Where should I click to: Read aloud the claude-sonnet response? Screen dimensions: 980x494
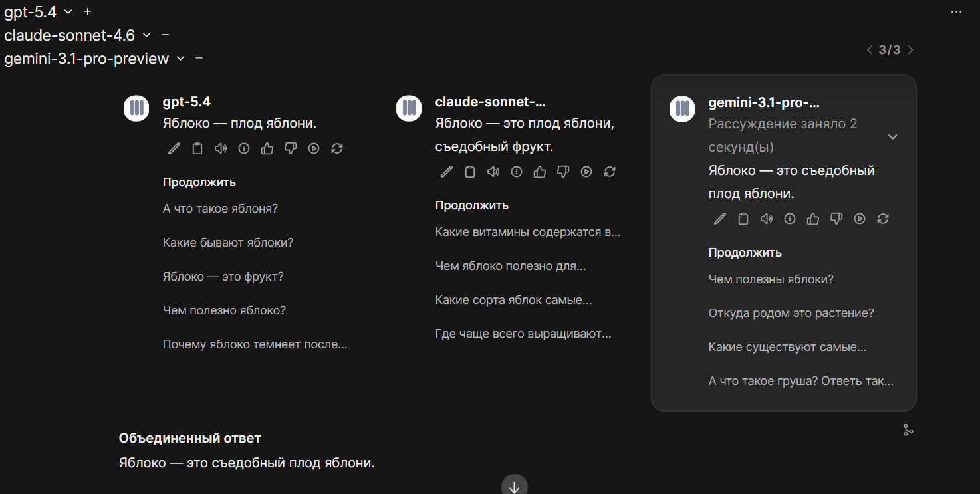(493, 172)
